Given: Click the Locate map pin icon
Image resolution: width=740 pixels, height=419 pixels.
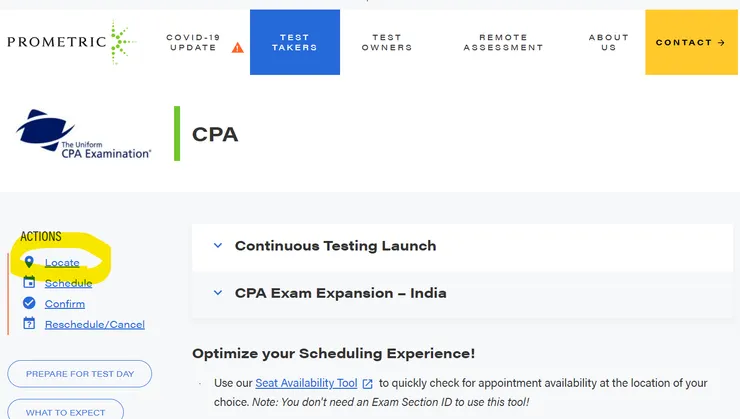Looking at the screenshot, I should click(x=29, y=262).
